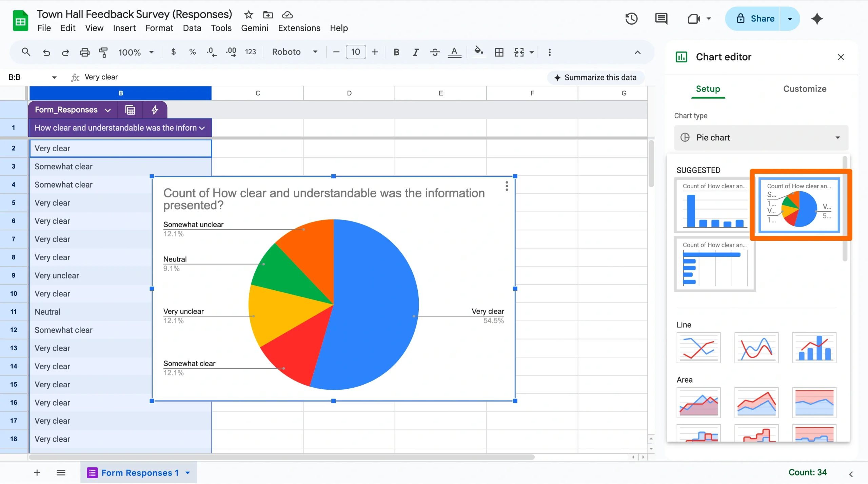Decrease decimal places
The height and width of the screenshot is (484, 868).
211,52
